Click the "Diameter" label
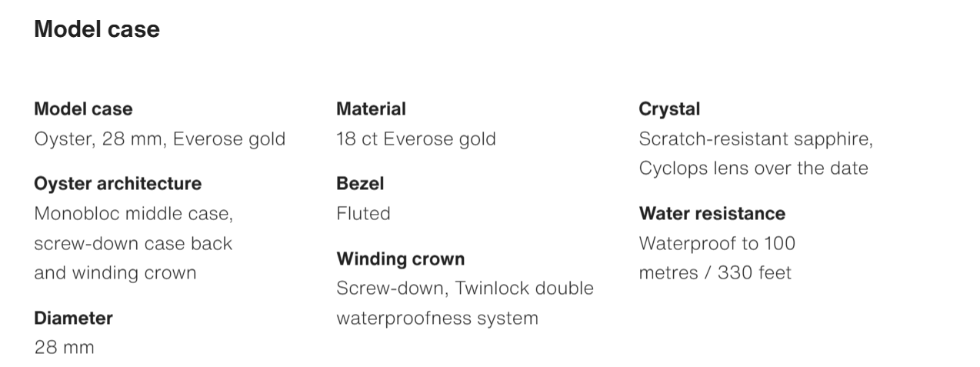The image size is (980, 367). point(73,318)
